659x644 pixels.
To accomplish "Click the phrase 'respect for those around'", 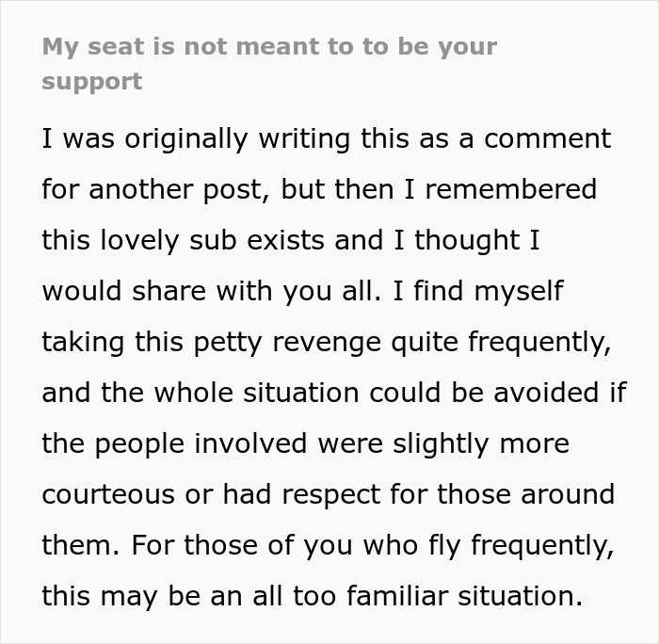I will click(x=448, y=495).
